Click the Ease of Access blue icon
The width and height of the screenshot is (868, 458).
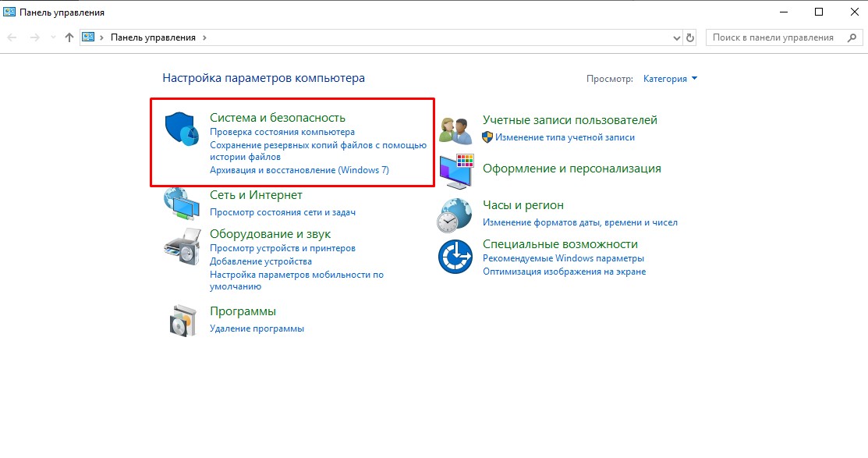pyautogui.click(x=455, y=257)
